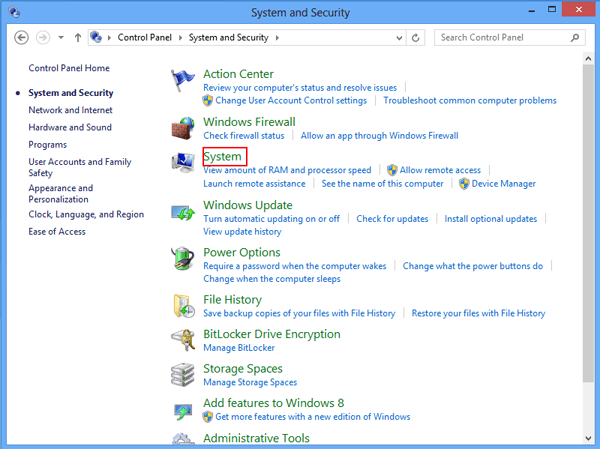This screenshot has height=449, width=600.
Task: Select Control Panel breadcrumb segment
Action: (145, 38)
